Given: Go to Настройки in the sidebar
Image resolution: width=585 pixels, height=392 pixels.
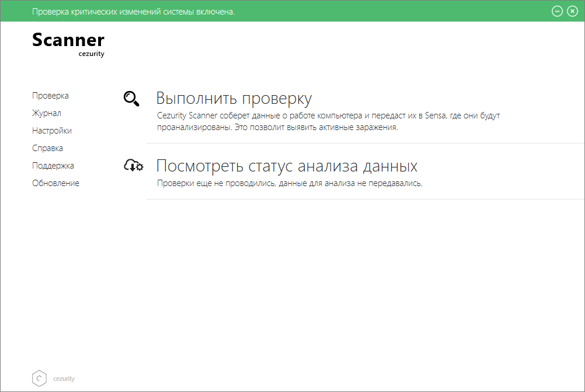Looking at the screenshot, I should 52,131.
